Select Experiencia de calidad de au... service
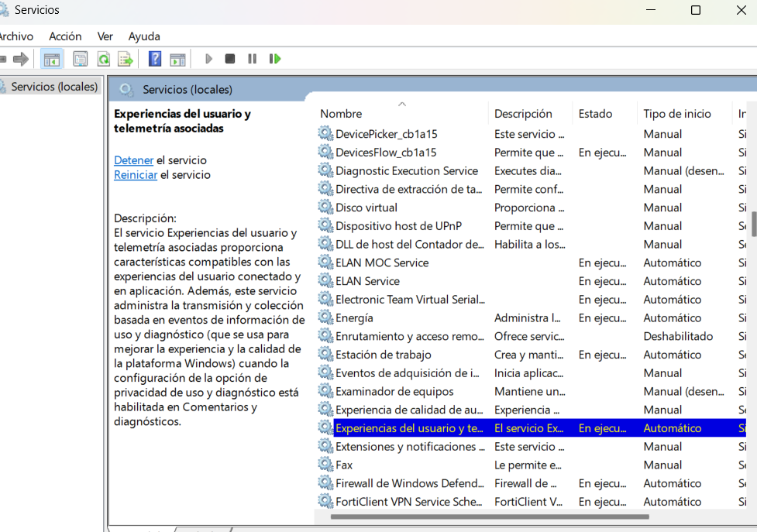 (409, 410)
